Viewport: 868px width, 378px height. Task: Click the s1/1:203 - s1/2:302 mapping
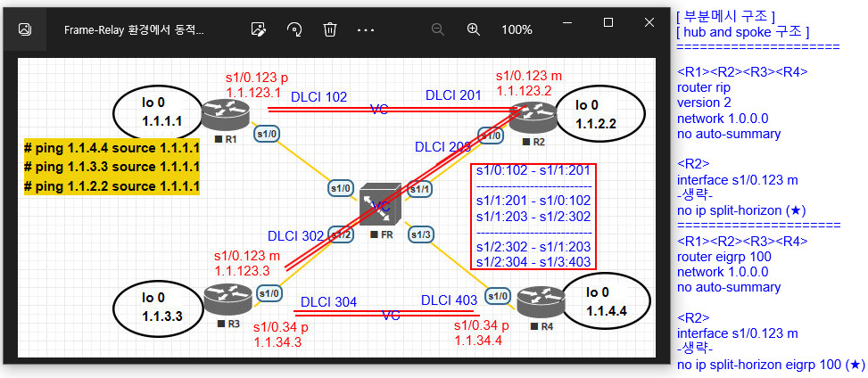(x=533, y=216)
